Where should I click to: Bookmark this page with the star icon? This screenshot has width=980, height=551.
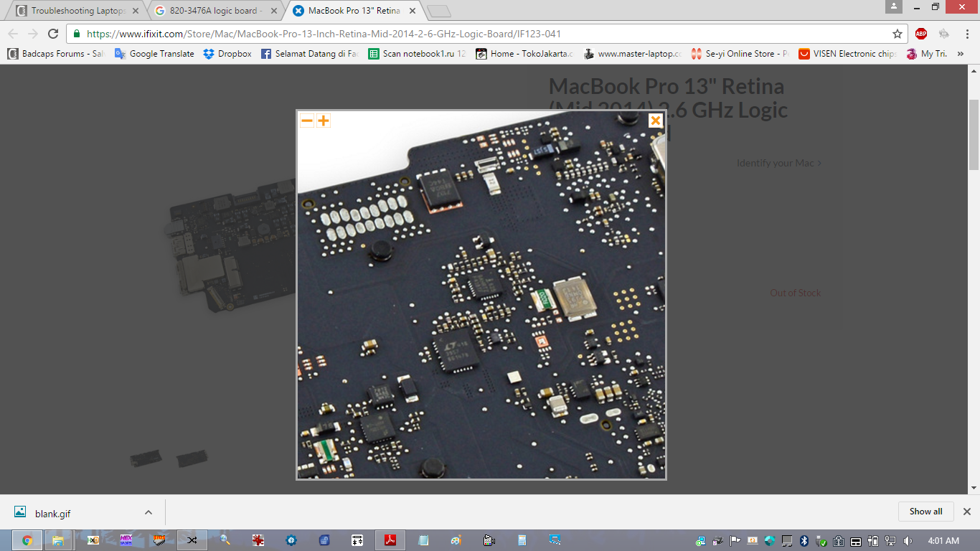(x=897, y=34)
